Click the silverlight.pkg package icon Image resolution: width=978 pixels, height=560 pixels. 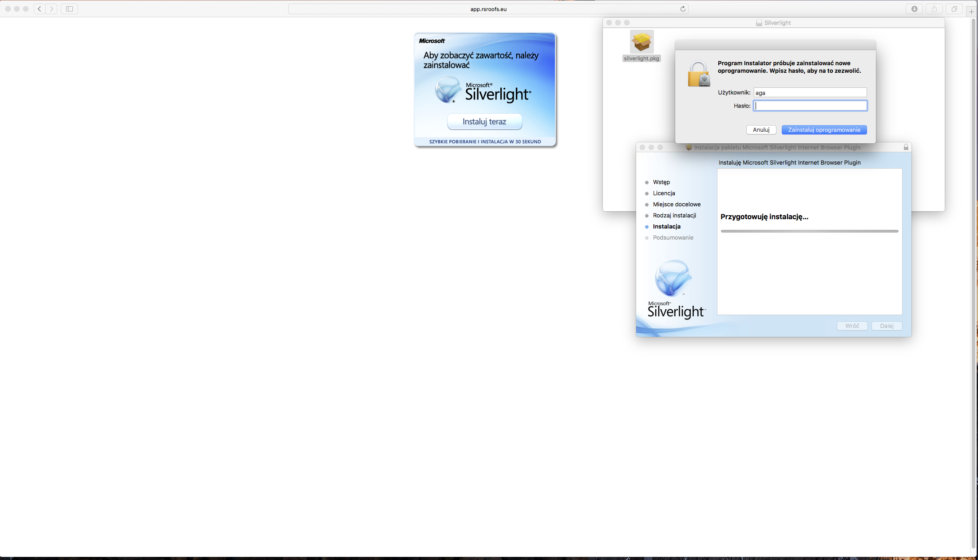pyautogui.click(x=641, y=42)
